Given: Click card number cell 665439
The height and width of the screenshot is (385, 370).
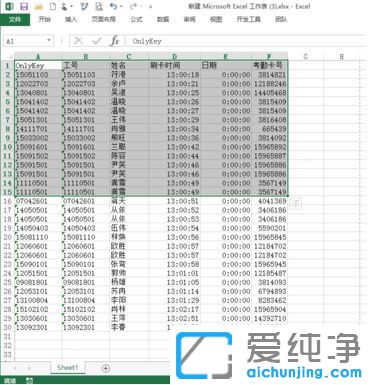Looking at the screenshot, I should [x=269, y=129].
